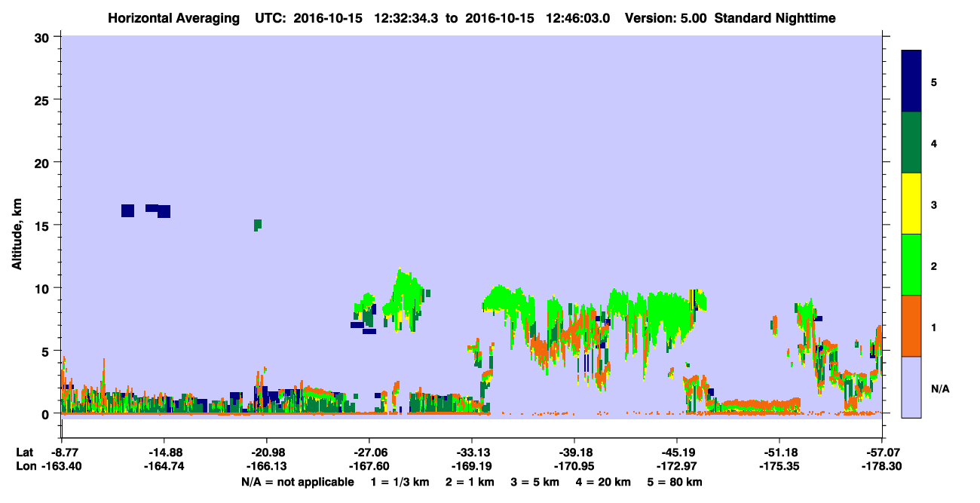980x503 pixels.
Task: Click the longitude value '-178.30'
Action: pyautogui.click(x=882, y=466)
